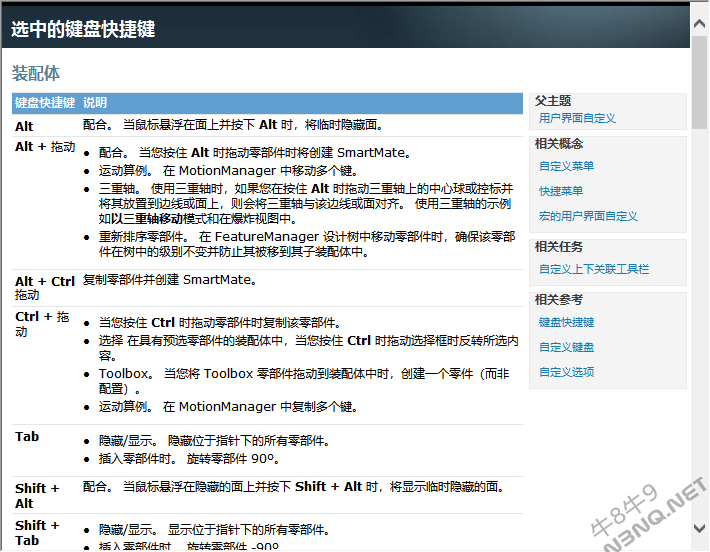Click the 键盘快捷键 table column header
The height and width of the screenshot is (552, 710).
[x=45, y=103]
